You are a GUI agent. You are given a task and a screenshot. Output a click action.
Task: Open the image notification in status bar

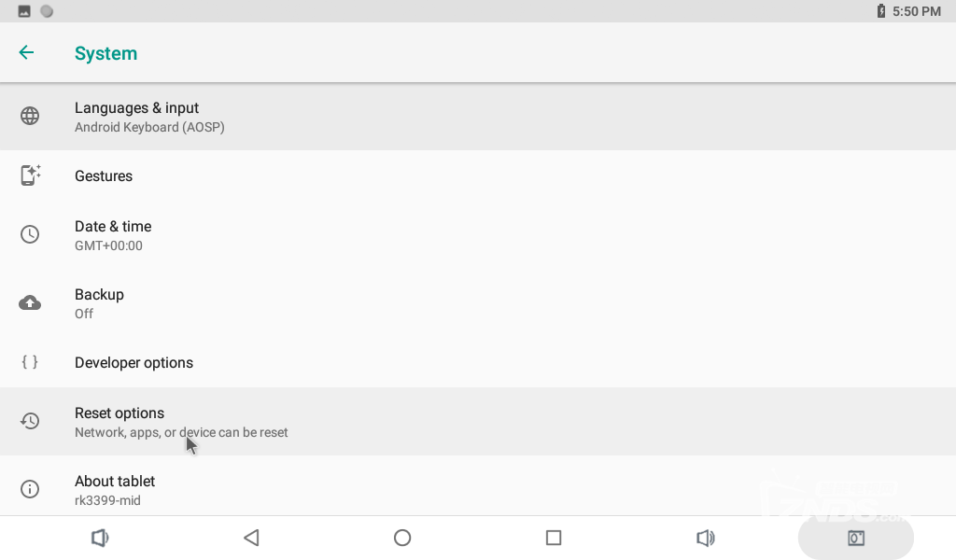pos(24,11)
